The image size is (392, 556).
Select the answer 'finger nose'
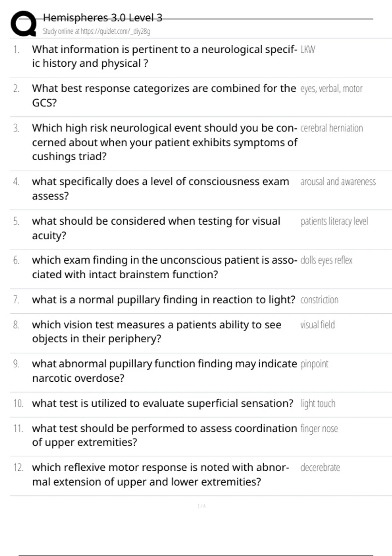(319, 428)
